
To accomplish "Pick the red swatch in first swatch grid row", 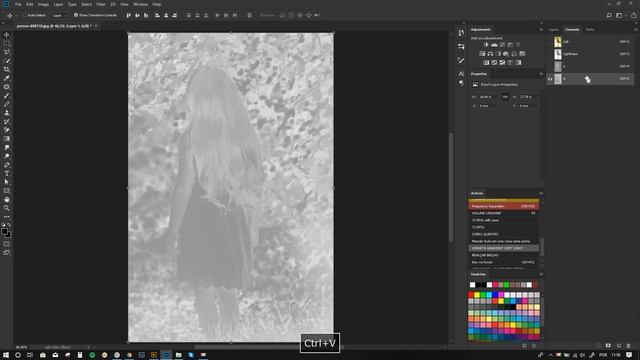I will coord(471,295).
